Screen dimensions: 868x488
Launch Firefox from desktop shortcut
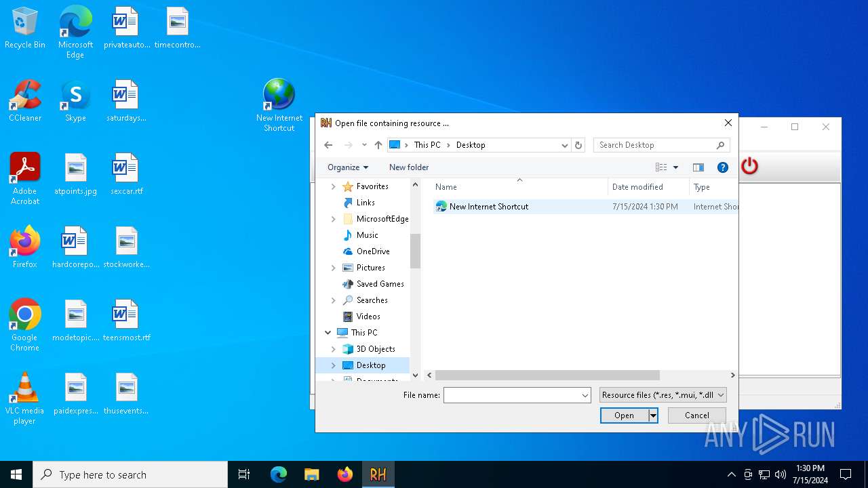pos(25,247)
